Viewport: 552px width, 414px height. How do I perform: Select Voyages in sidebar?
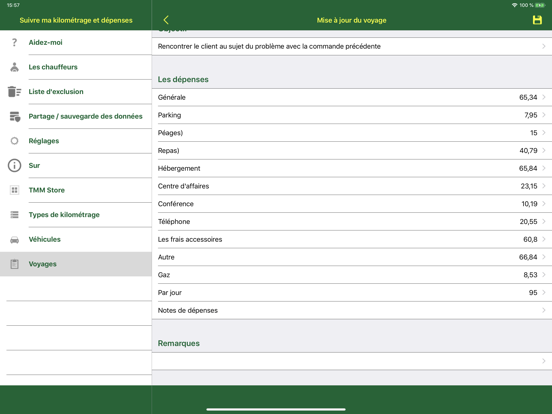point(76,264)
